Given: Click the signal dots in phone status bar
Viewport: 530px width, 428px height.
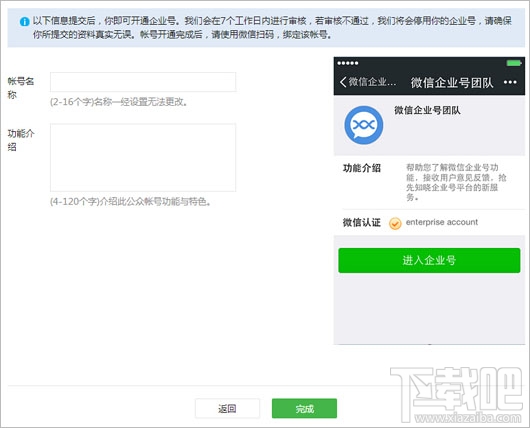Looking at the screenshot, I should pos(348,63).
